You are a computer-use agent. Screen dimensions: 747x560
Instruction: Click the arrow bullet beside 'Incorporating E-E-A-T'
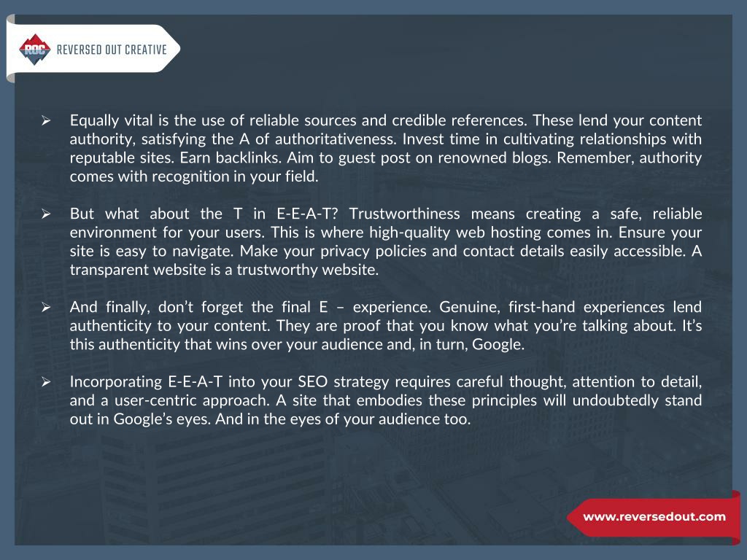point(46,382)
